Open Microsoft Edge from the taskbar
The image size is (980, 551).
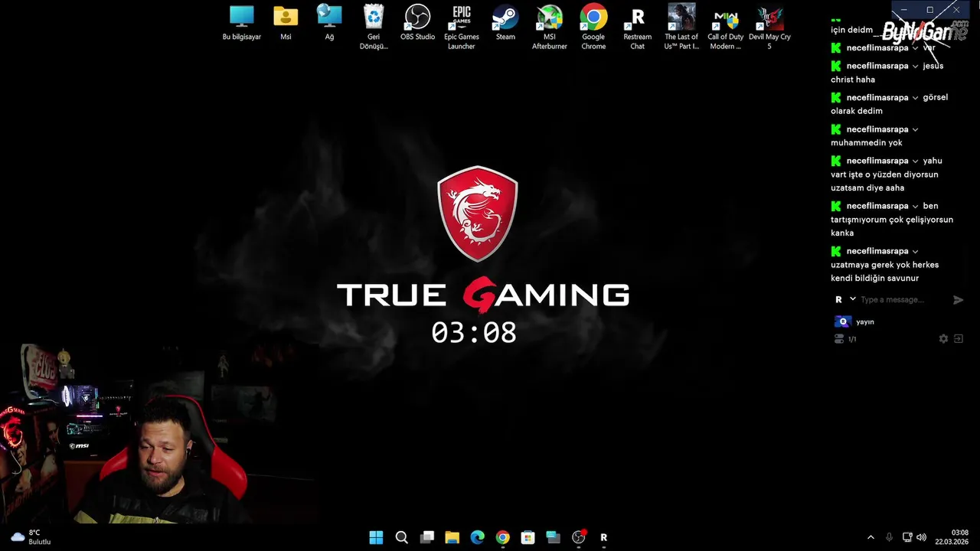tap(477, 537)
